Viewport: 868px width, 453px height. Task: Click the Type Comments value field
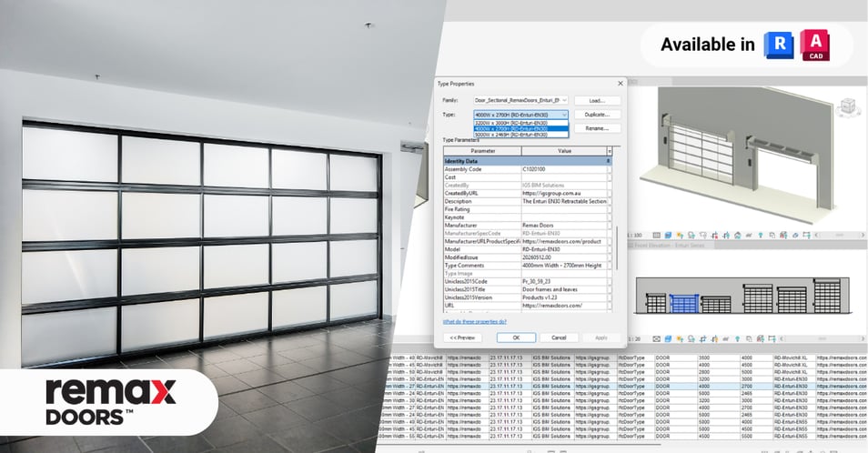(x=563, y=266)
